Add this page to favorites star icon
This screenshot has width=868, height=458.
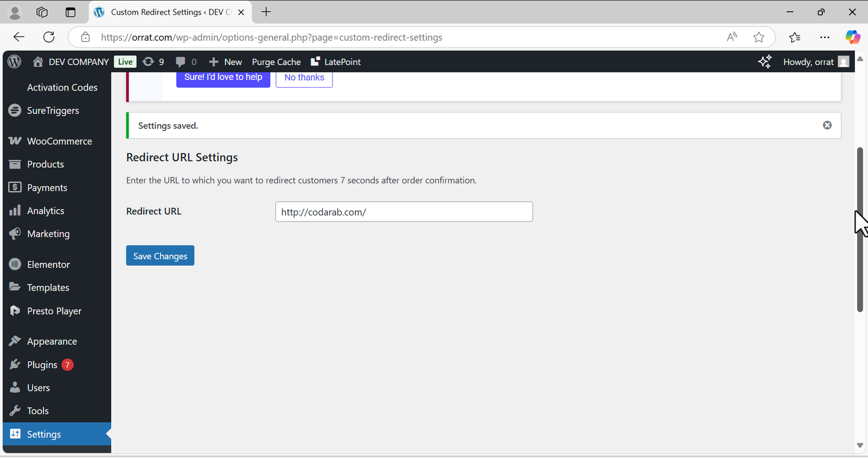click(759, 37)
